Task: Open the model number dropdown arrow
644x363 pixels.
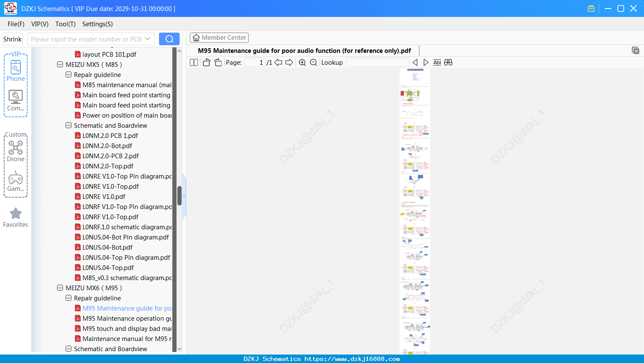Action: click(x=148, y=39)
